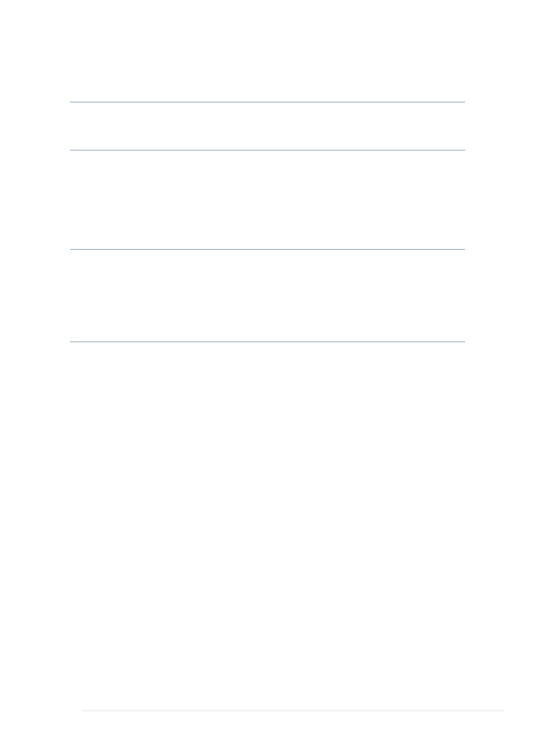Image resolution: width=535 pixels, height=756 pixels.
Task: Click the second blue horizontal rule
Action: point(267,150)
